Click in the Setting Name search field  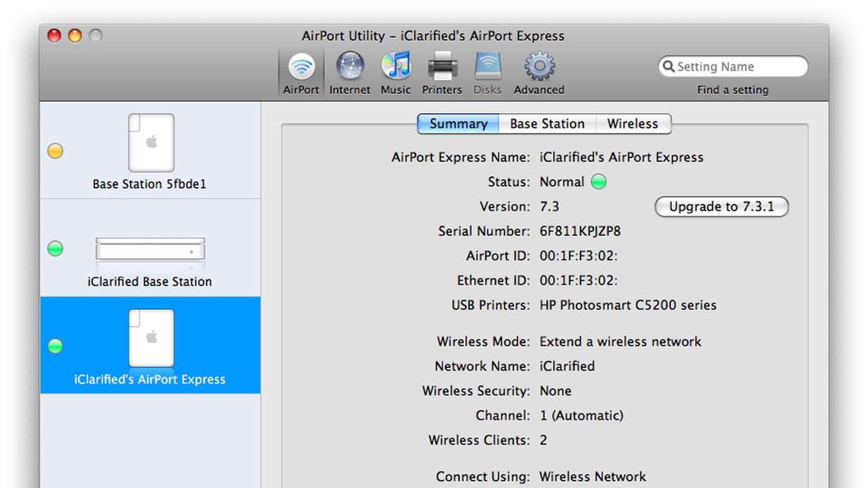click(739, 66)
